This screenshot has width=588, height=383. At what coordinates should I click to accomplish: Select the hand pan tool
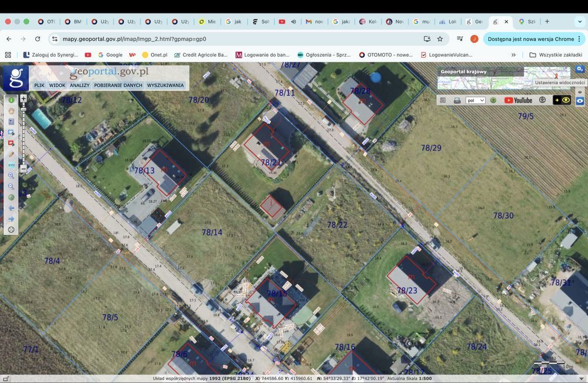pyautogui.click(x=11, y=111)
